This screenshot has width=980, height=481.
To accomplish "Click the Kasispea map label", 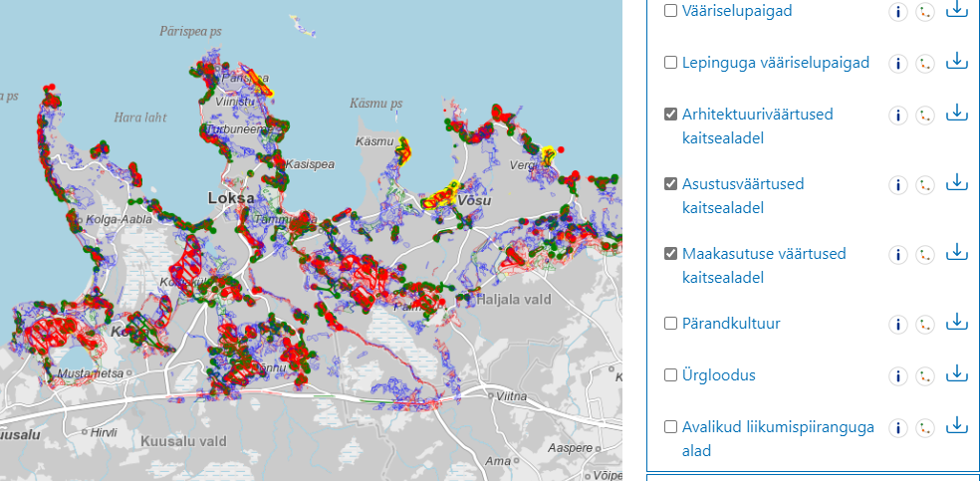I will click(310, 165).
